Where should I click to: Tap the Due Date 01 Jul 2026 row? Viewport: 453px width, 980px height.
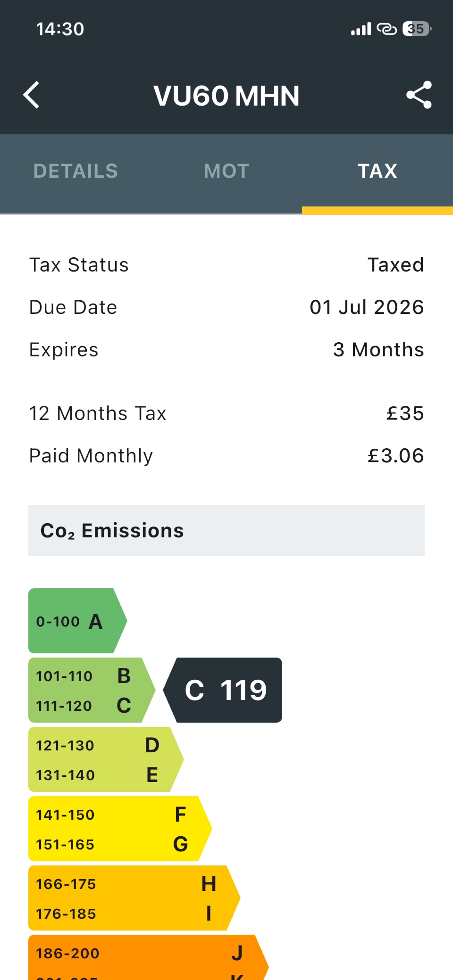click(x=226, y=307)
